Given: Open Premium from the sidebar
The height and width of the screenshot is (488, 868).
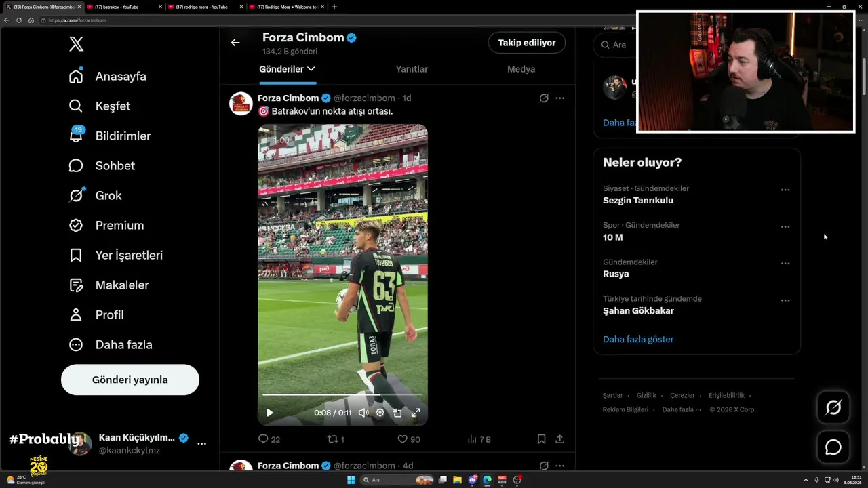Looking at the screenshot, I should [x=106, y=226].
